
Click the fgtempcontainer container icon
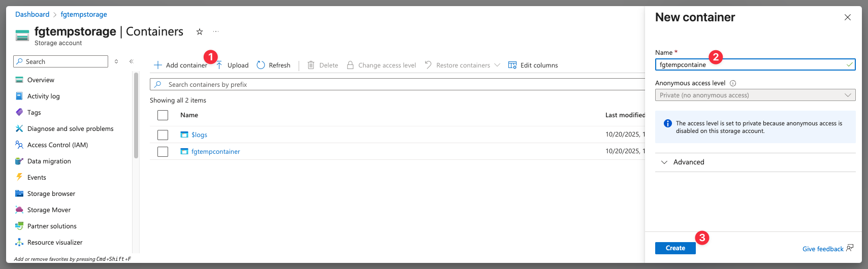click(184, 151)
